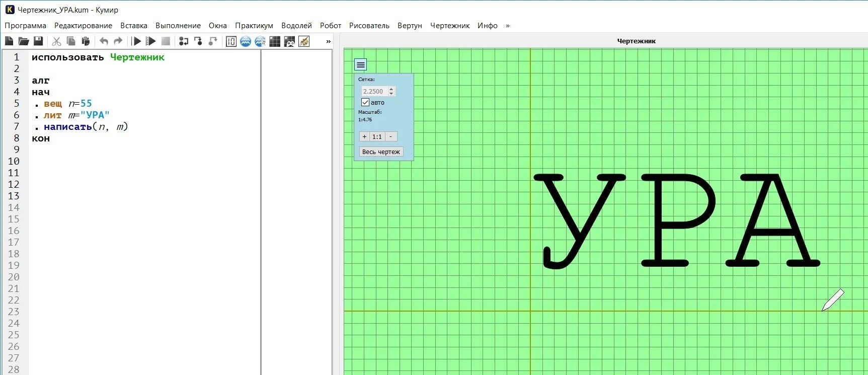Click the "УРА" string literal in code
Viewport: 868px width, 375px height.
(x=95, y=115)
